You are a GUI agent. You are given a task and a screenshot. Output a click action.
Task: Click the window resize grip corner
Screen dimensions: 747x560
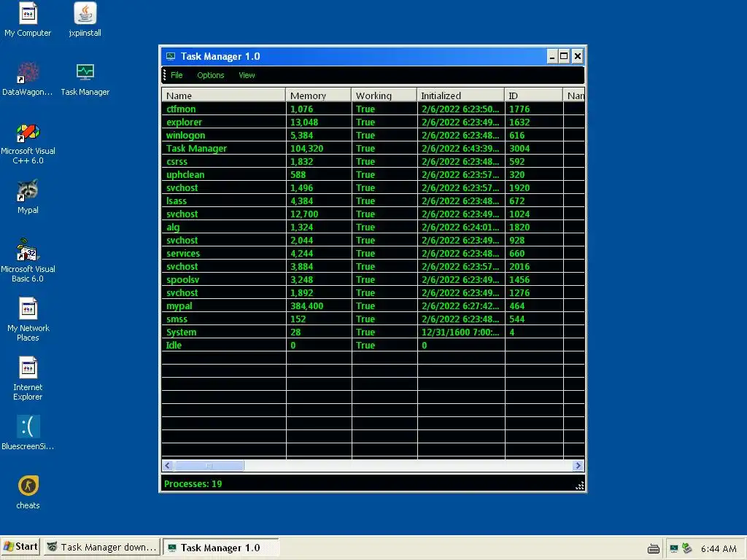point(579,485)
